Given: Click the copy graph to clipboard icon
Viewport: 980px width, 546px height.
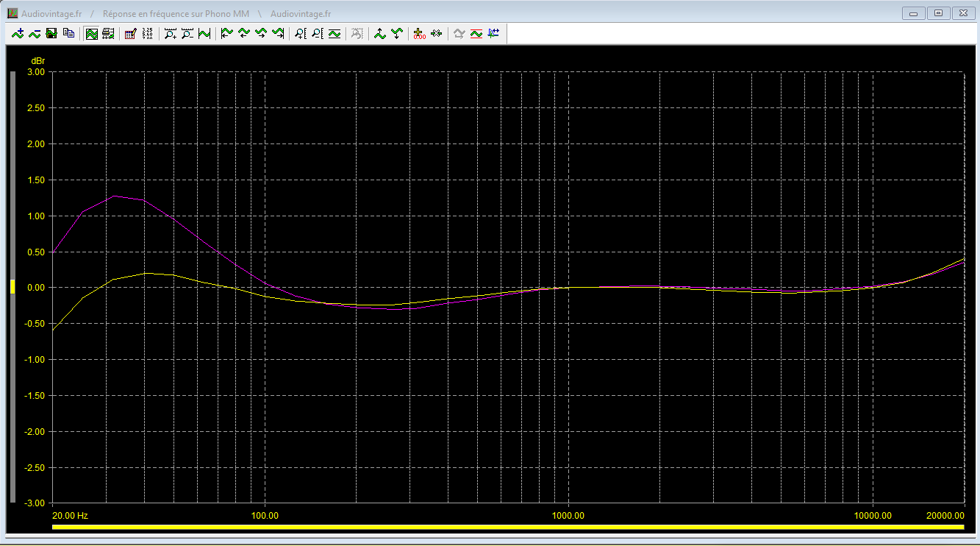Looking at the screenshot, I should (x=68, y=33).
